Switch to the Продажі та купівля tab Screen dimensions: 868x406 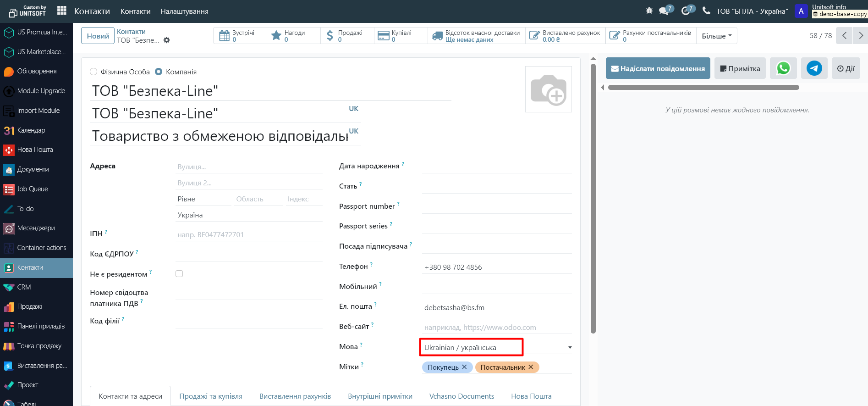[211, 396]
